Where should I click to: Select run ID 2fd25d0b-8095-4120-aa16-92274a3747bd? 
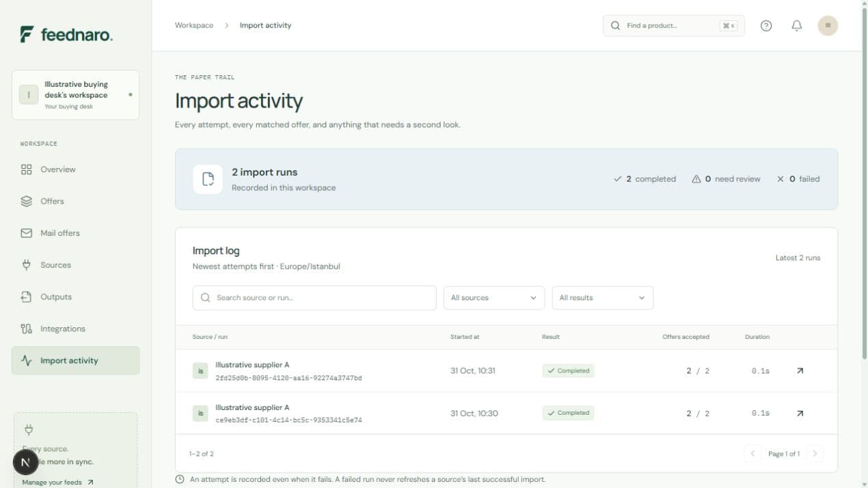(x=288, y=378)
